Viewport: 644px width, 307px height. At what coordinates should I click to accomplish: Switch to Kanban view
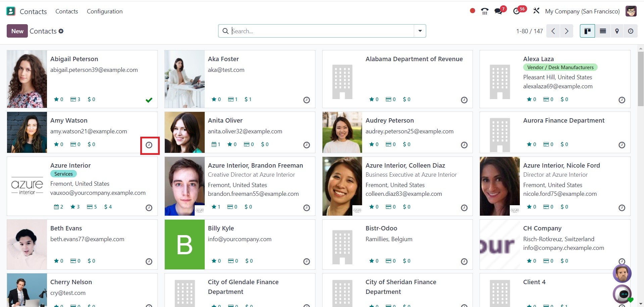(x=587, y=31)
